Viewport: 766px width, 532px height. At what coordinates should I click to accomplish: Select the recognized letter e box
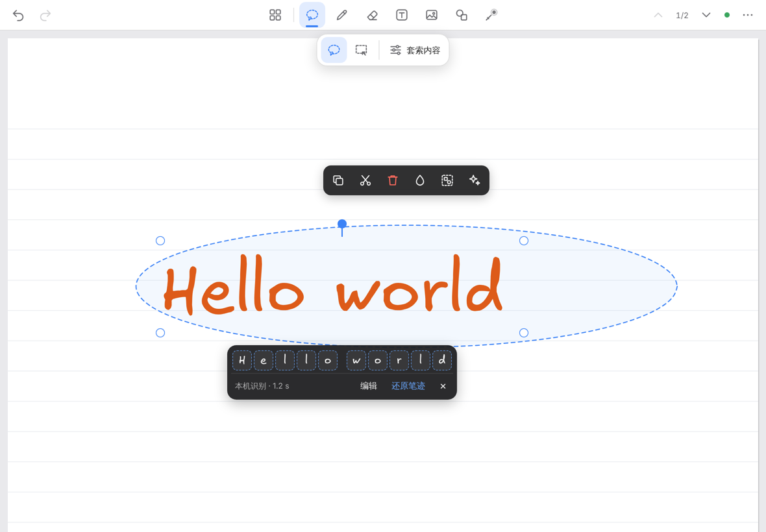point(264,360)
